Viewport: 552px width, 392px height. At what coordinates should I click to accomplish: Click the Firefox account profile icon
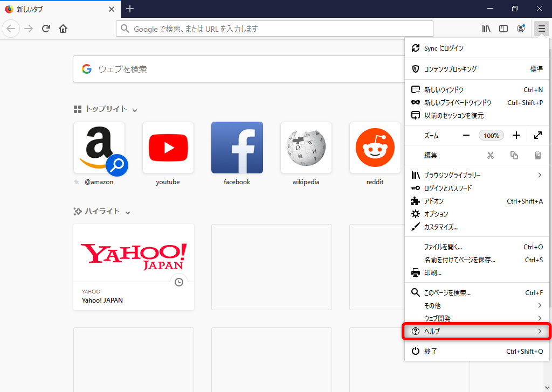(x=521, y=29)
